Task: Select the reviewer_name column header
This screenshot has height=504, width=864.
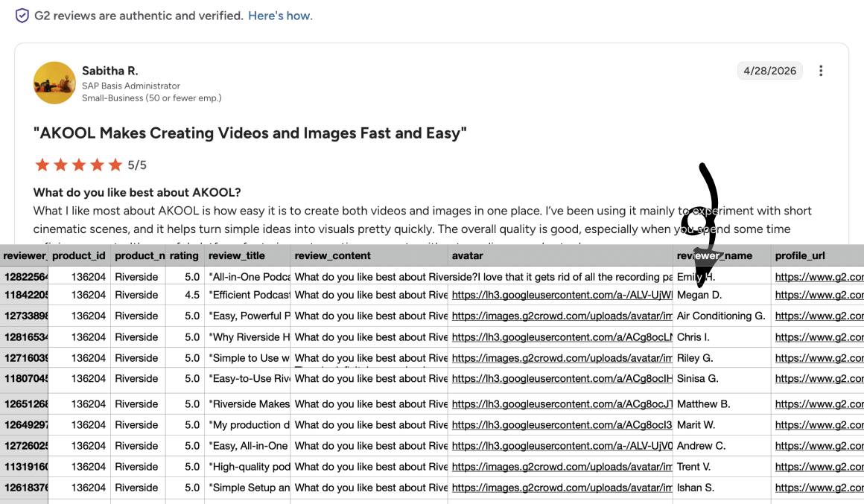Action: [722, 255]
